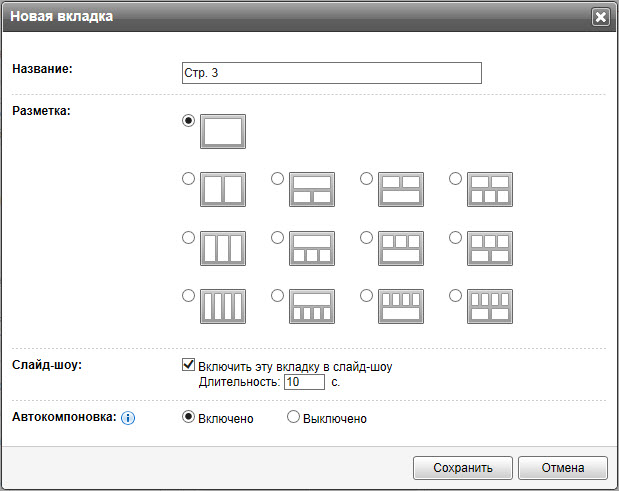Select radio for four top, two bottom layout
619x491 pixels.
(456, 296)
